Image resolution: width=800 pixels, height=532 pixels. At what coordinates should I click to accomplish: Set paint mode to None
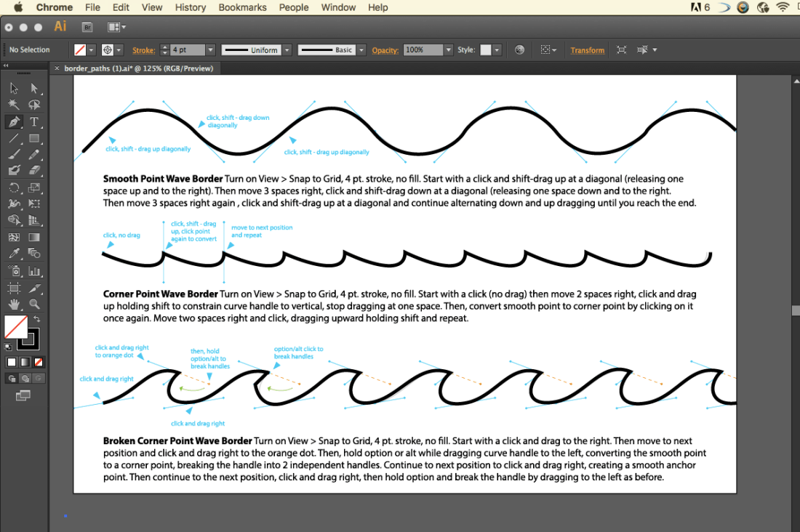(x=39, y=362)
